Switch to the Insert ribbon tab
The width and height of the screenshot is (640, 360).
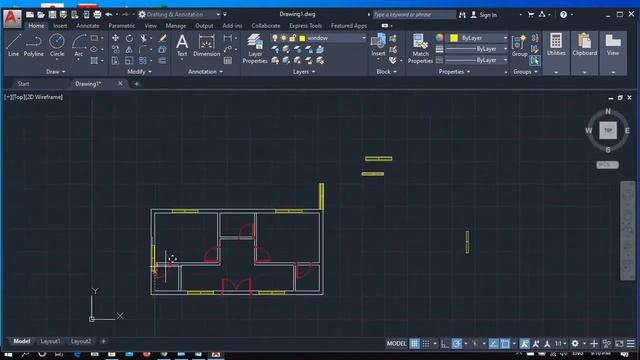click(x=60, y=26)
